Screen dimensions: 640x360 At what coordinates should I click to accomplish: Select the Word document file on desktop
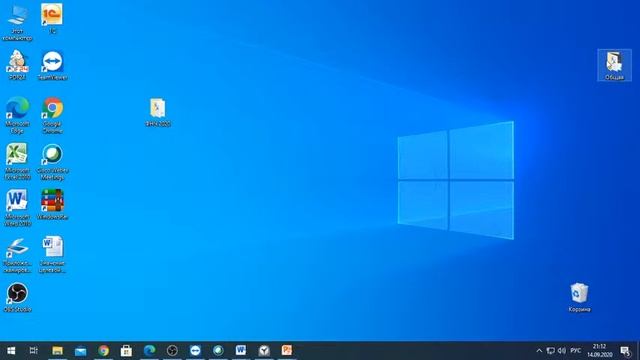52,255
